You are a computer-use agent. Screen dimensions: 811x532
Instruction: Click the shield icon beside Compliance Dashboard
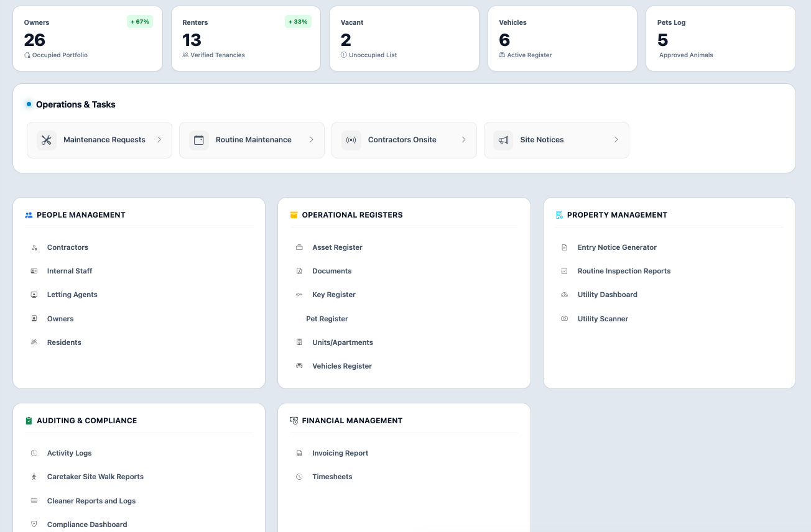click(x=34, y=524)
